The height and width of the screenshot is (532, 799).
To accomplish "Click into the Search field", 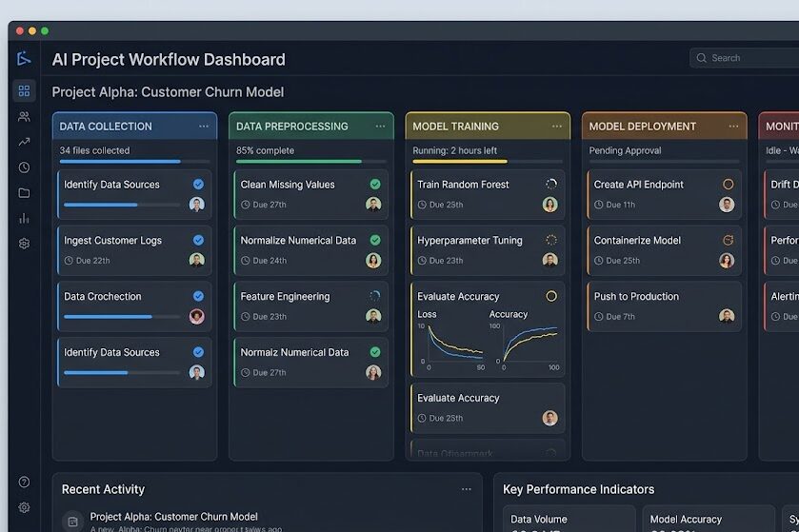I will point(744,58).
